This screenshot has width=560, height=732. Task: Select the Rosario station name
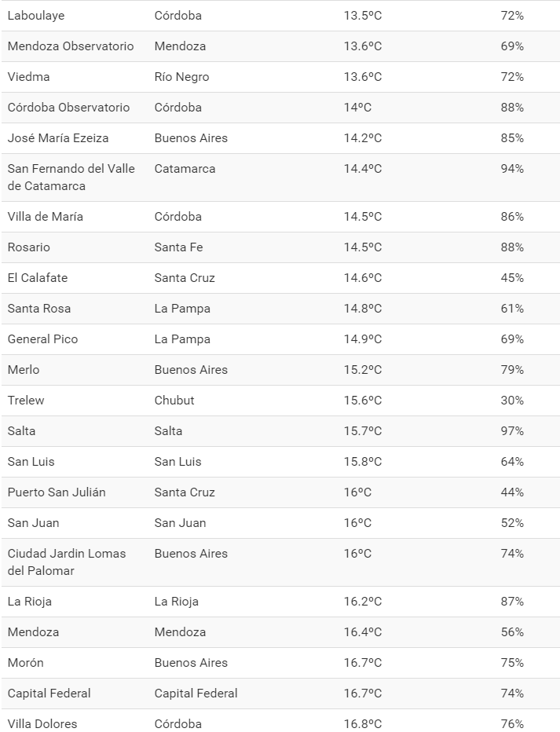(x=28, y=247)
